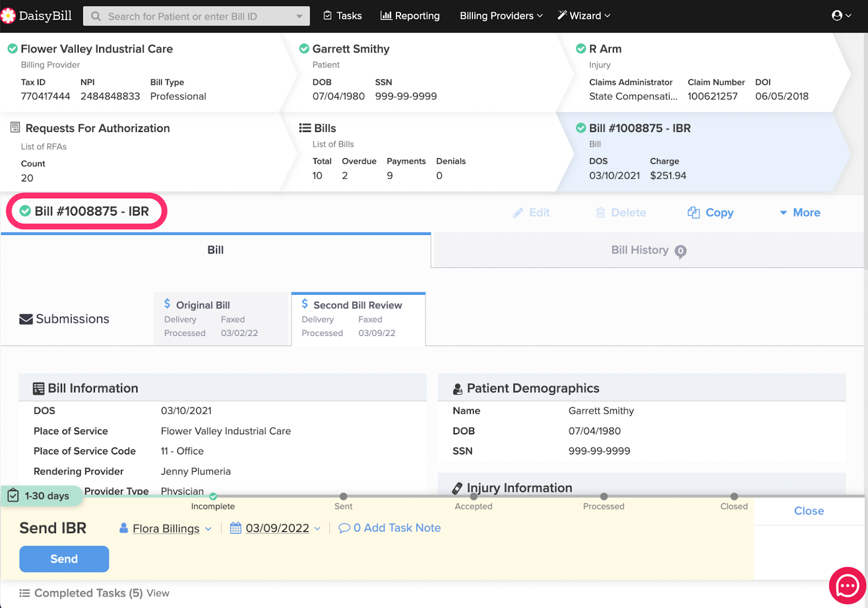Viewport: 868px width, 608px height.
Task: Click the Injury Information bandage icon
Action: coord(457,489)
